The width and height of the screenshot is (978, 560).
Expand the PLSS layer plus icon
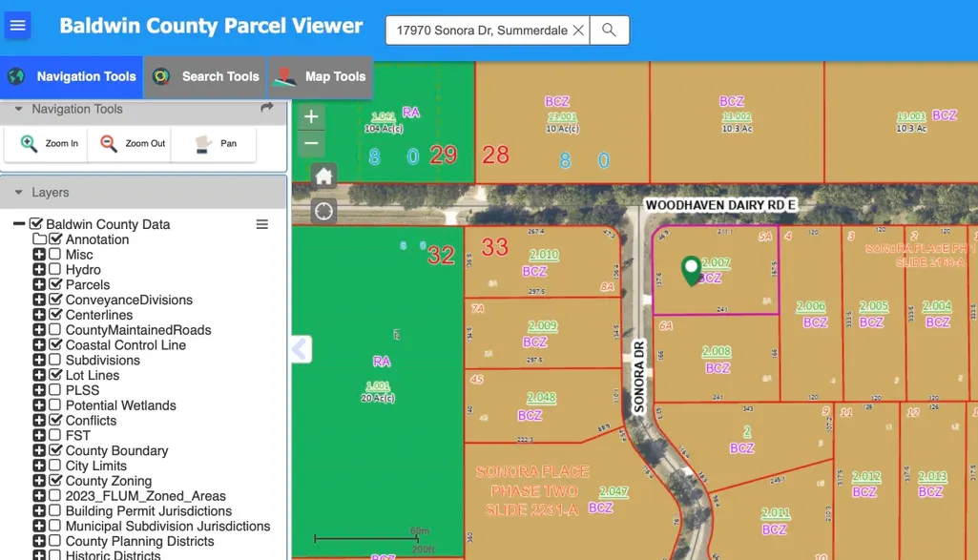tap(39, 390)
